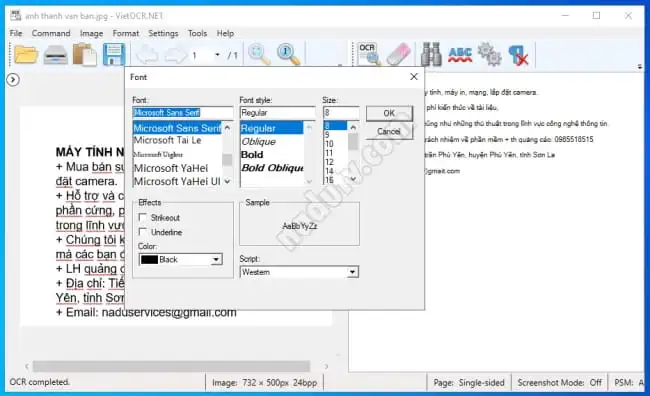The width and height of the screenshot is (650, 396).
Task: Click the 'OCR completed.' status text
Action: [39, 382]
